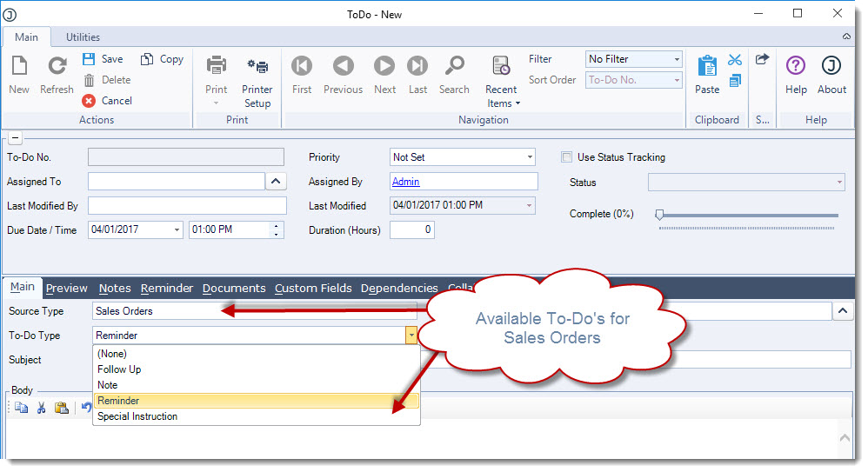Enable Use Status Tracking checkbox
This screenshot has height=472, width=868.
(x=566, y=157)
